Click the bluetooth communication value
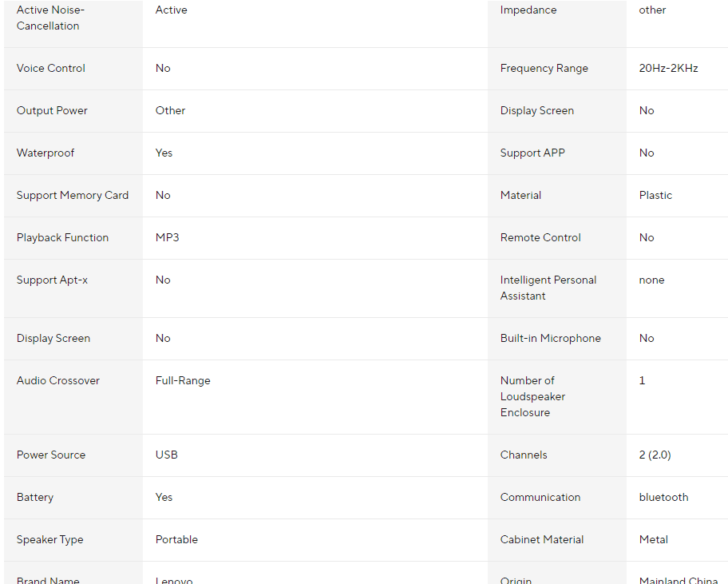Image resolution: width=728 pixels, height=584 pixels. 663,497
